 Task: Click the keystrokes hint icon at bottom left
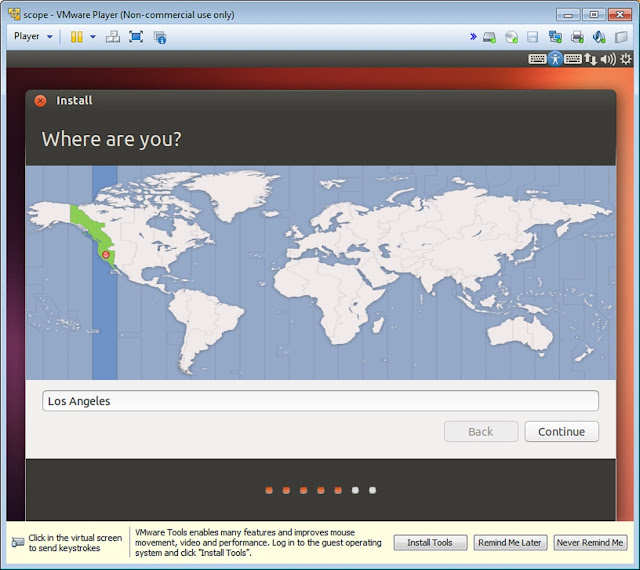18,542
